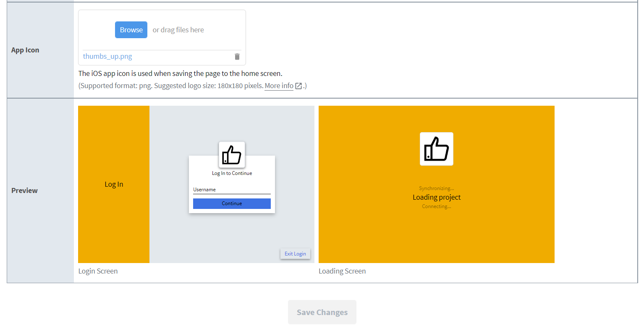Open the More info link
Viewport: 644px width, 331px height.
pos(279,86)
